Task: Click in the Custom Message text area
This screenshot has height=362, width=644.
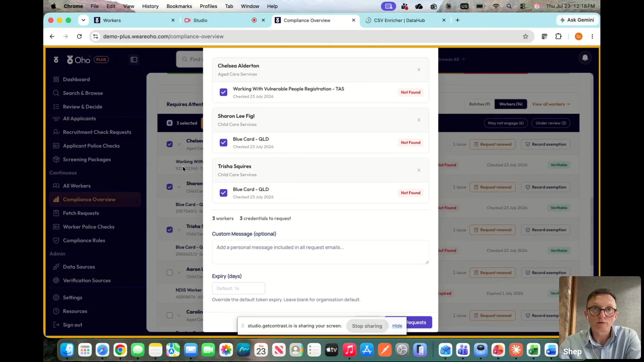Action: [x=320, y=252]
